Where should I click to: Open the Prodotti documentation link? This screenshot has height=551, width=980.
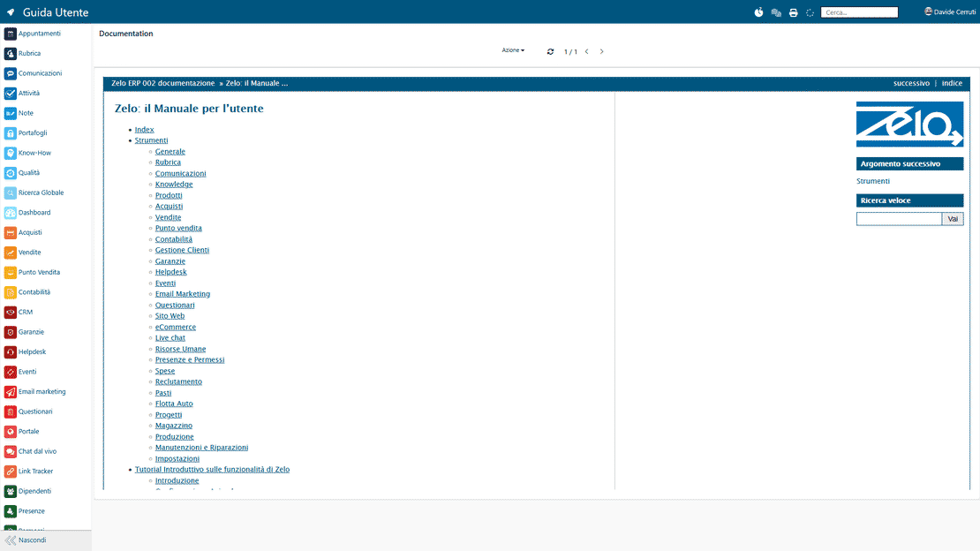[x=169, y=196]
